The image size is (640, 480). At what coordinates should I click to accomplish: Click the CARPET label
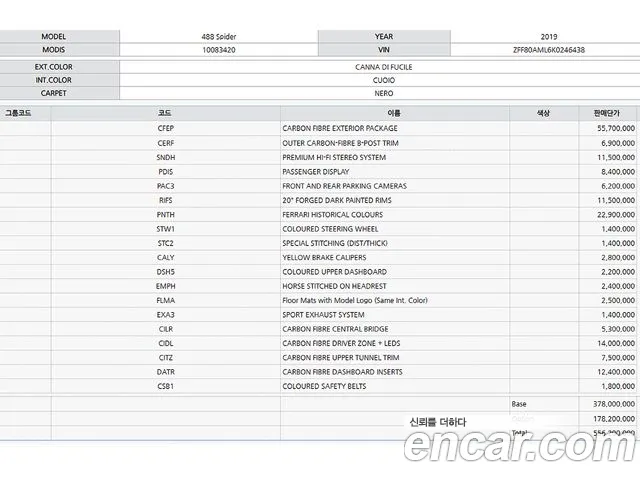(53, 93)
